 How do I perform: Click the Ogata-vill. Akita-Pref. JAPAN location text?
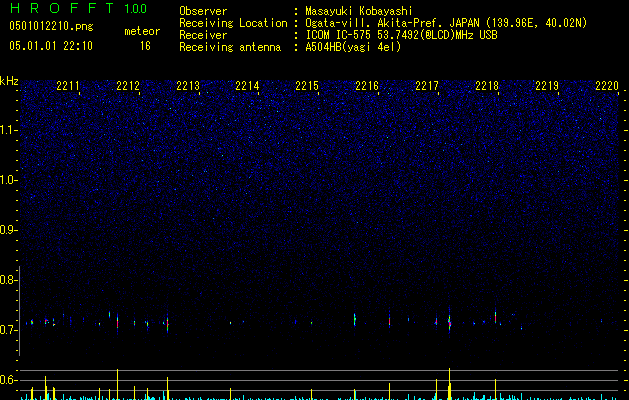click(x=446, y=23)
